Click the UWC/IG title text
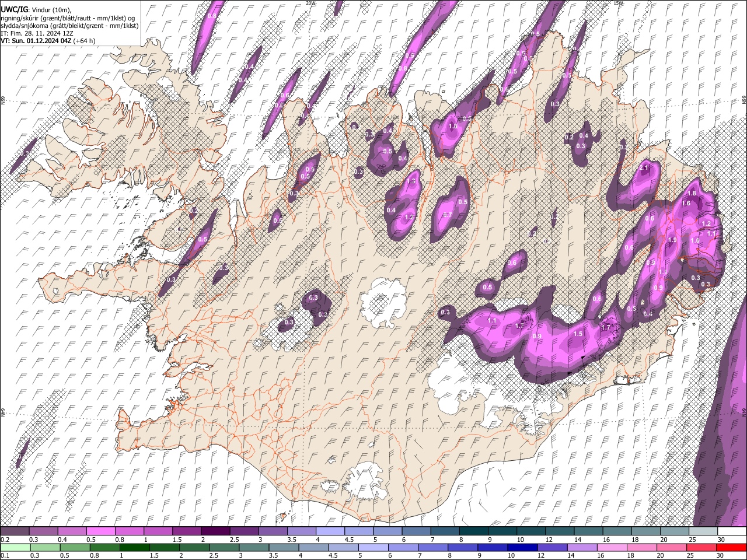Viewport: 747px width, 560px height. pos(14,10)
